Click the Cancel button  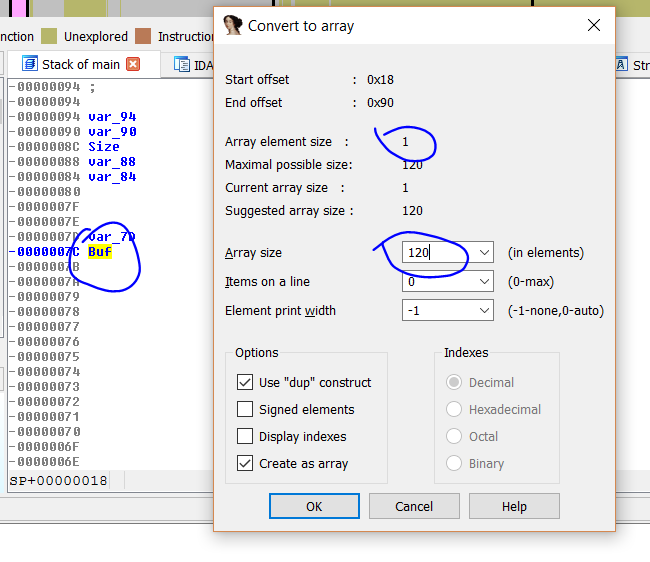pyautogui.click(x=414, y=506)
